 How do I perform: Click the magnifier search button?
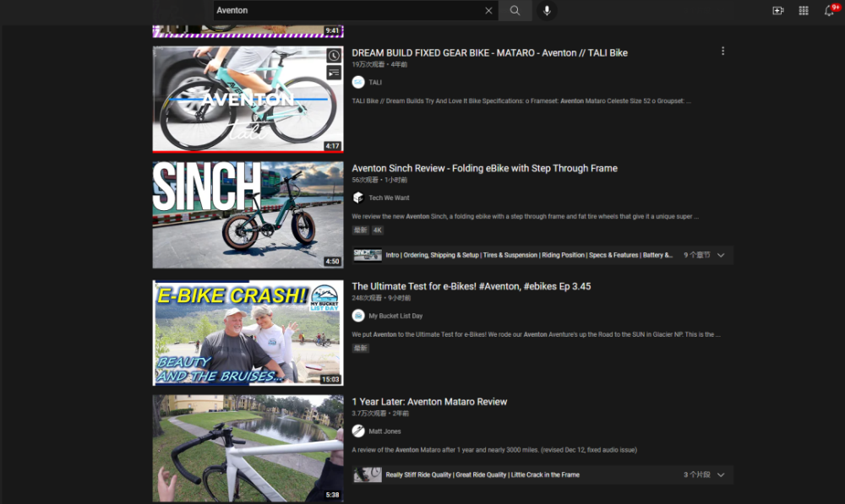pyautogui.click(x=515, y=10)
